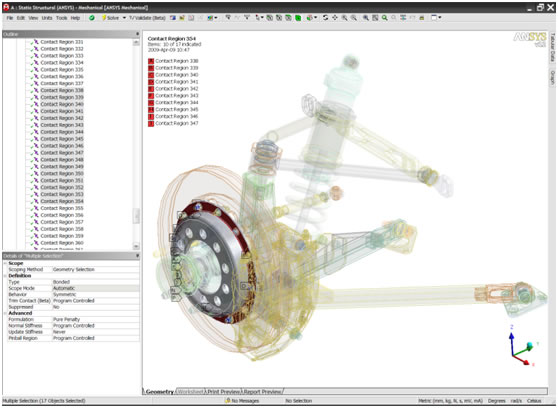Open the Solve dropdown arrow
The image size is (558, 408).
click(124, 18)
